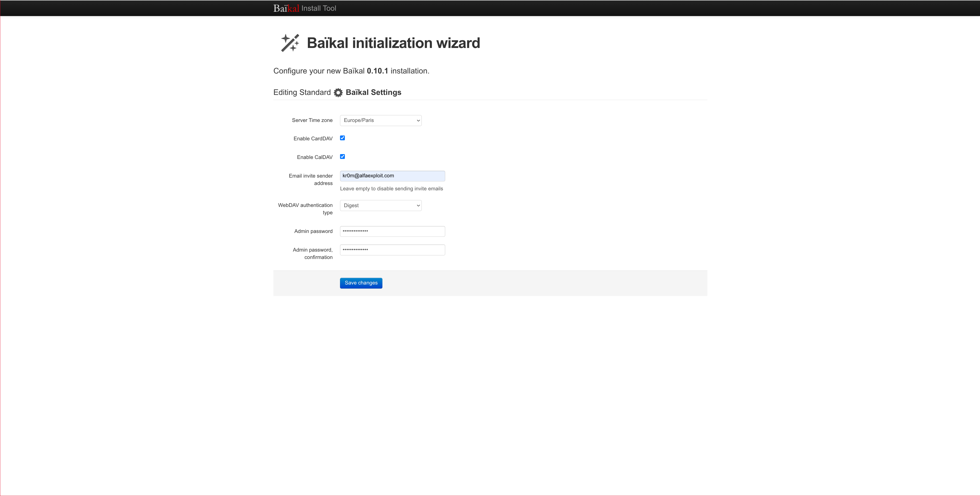This screenshot has height=496, width=980.
Task: Click the Baïkal logo in top bar
Action: click(x=286, y=8)
